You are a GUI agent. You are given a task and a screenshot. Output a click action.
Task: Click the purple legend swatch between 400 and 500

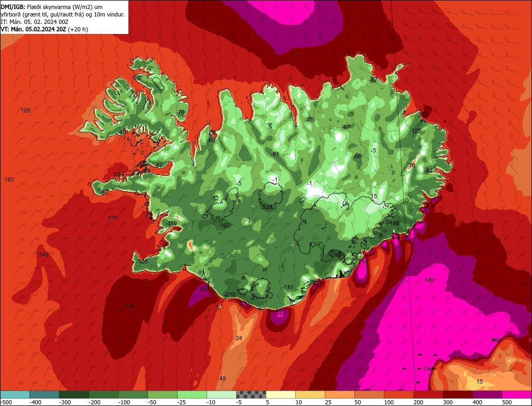click(487, 394)
